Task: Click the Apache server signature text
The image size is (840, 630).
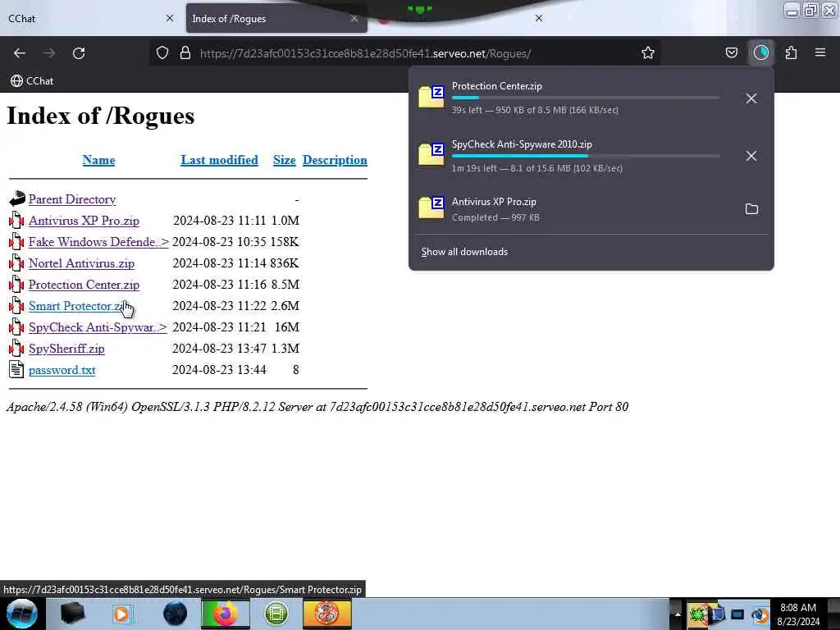Action: pos(317,407)
